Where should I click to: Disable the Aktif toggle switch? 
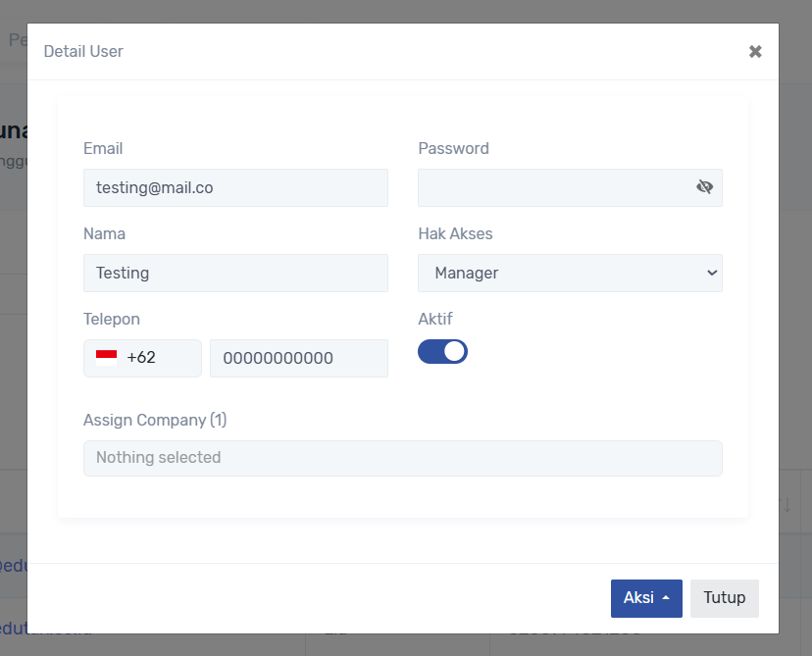click(442, 351)
